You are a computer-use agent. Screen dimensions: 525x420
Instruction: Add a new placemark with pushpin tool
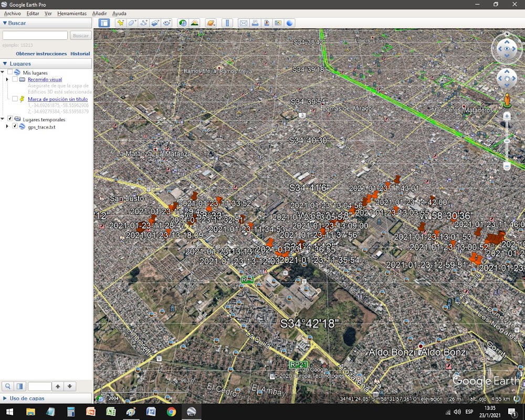click(121, 23)
